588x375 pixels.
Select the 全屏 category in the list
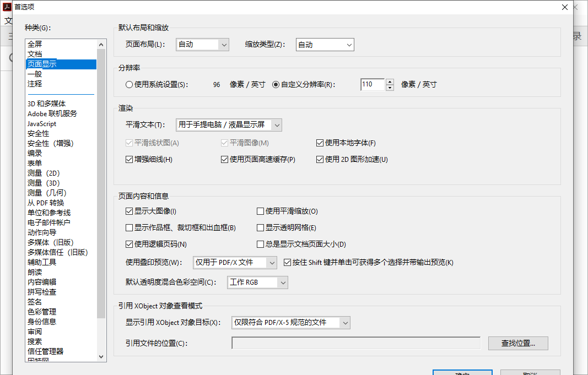coord(34,44)
